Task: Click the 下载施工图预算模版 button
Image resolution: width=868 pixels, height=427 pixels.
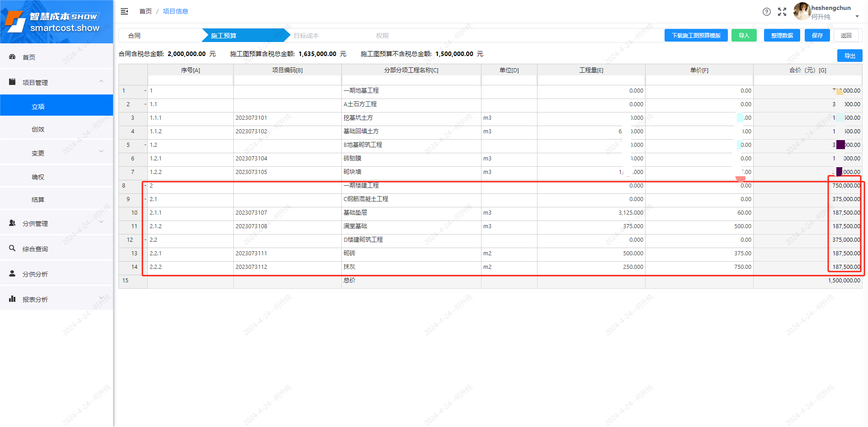Action: (x=696, y=36)
